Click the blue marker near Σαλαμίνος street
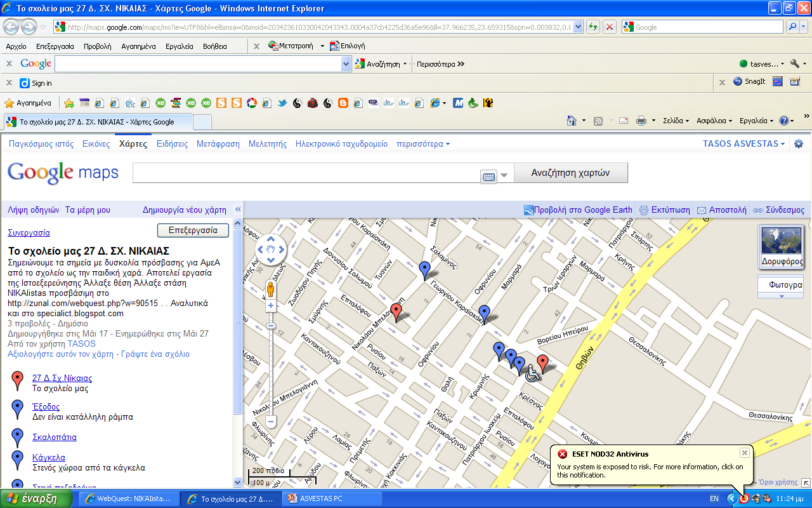Viewport: 812px width, 508px height. [425, 271]
